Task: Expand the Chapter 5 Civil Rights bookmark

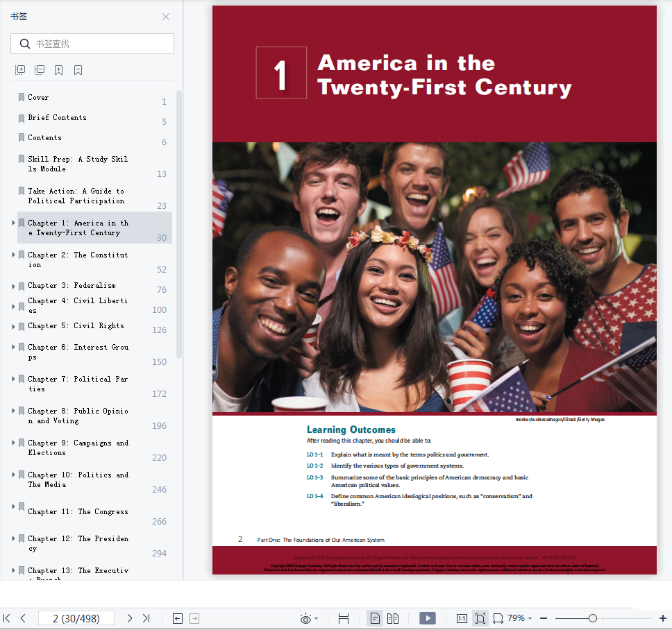Action: pos(13,326)
